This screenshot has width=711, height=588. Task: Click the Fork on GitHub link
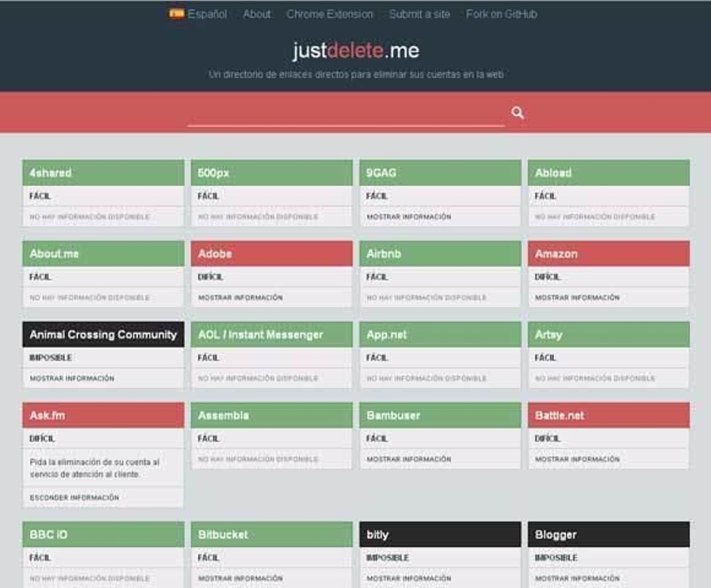pos(502,14)
